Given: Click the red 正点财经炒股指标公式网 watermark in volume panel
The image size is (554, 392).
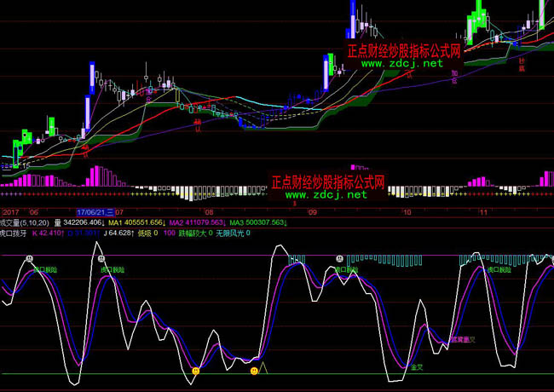Looking at the screenshot, I should click(327, 182).
